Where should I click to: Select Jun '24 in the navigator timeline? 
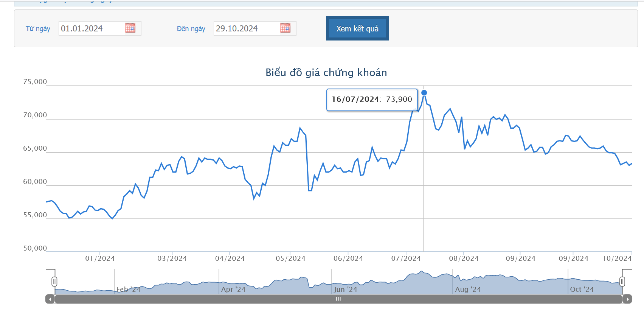coord(345,290)
